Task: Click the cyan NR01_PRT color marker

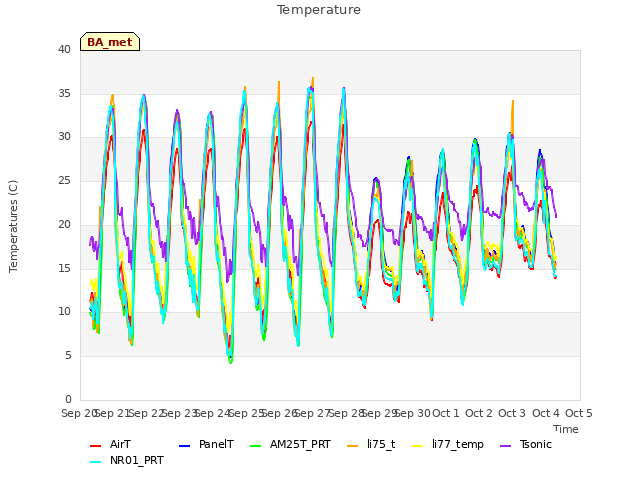Action: pyautogui.click(x=95, y=462)
